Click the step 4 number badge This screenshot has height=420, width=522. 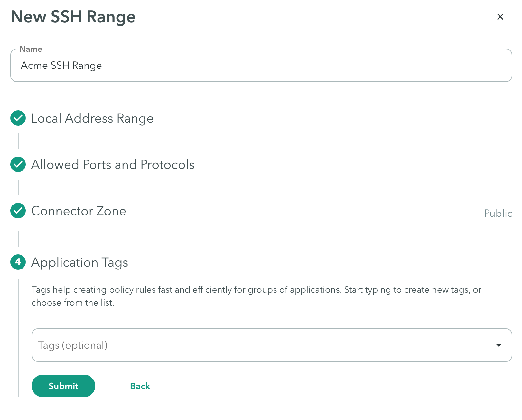(x=18, y=262)
